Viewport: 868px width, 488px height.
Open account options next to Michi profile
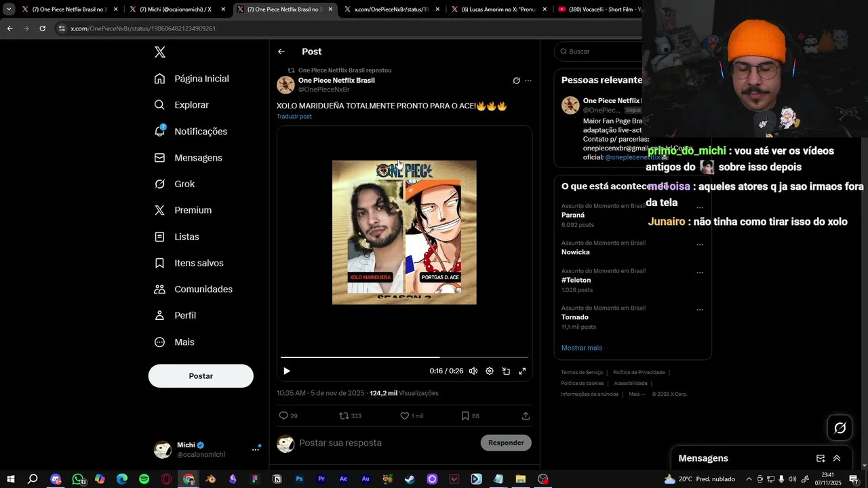tap(256, 449)
